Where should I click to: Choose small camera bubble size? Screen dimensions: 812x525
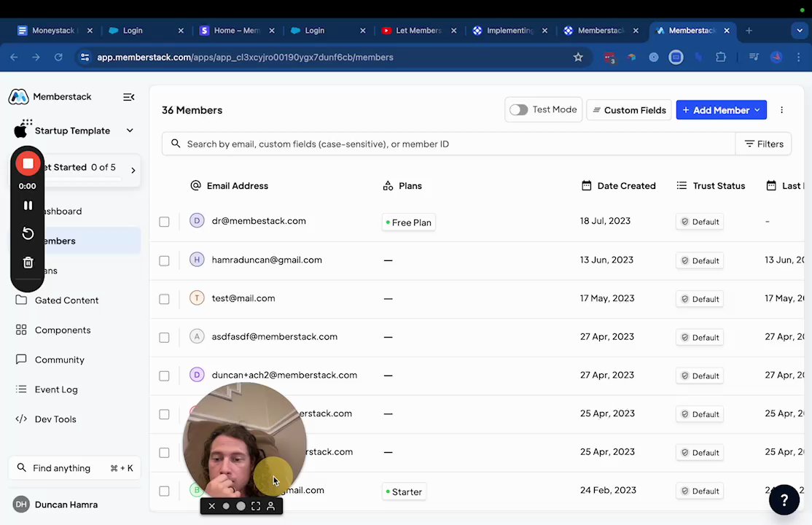[226, 506]
